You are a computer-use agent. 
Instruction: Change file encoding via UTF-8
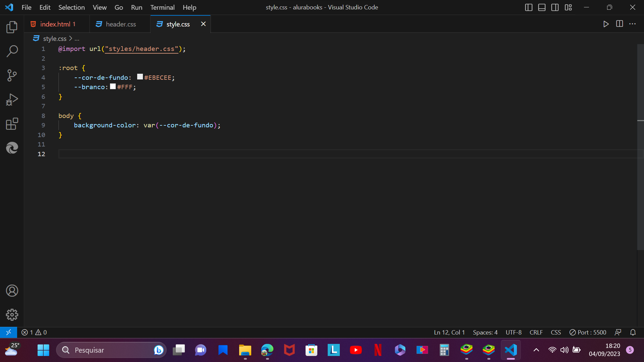[514, 332]
